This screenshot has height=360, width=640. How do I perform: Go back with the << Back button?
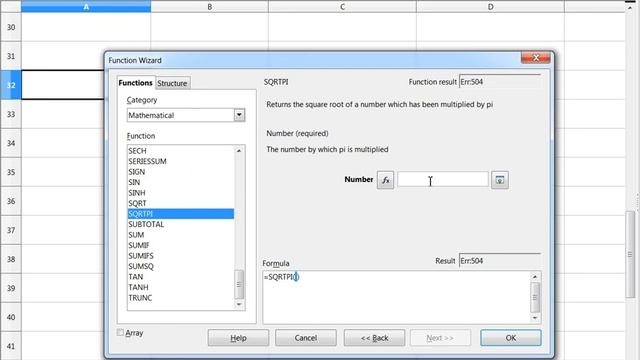pos(374,338)
